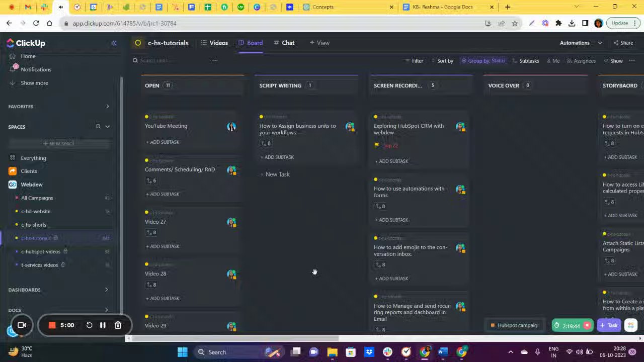The width and height of the screenshot is (644, 362).
Task: Open Exploring HubSpot CRM with webdew task
Action: 409,129
